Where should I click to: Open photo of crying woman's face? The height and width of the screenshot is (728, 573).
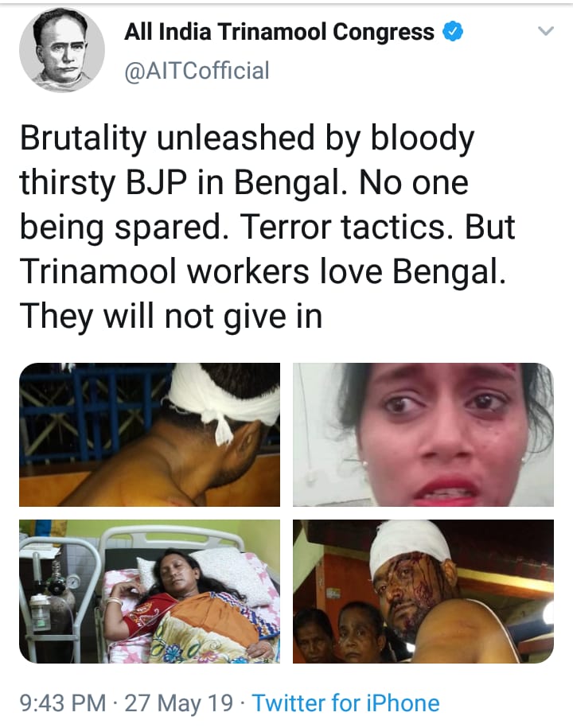(423, 434)
